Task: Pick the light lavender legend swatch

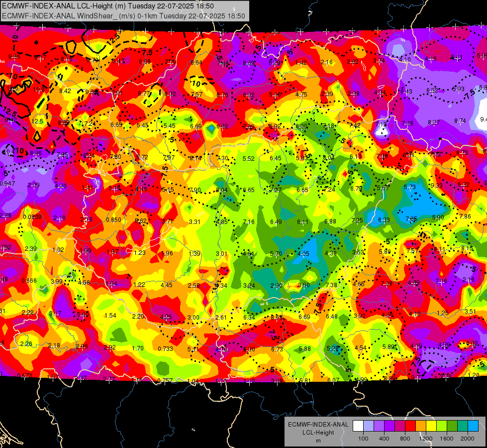Action: (x=368, y=426)
